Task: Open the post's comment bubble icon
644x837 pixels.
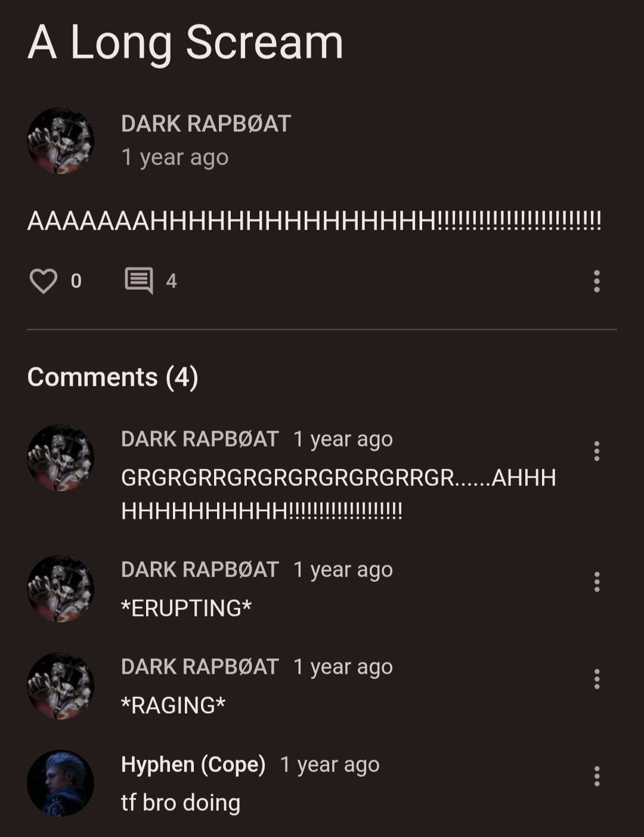Action: tap(138, 281)
